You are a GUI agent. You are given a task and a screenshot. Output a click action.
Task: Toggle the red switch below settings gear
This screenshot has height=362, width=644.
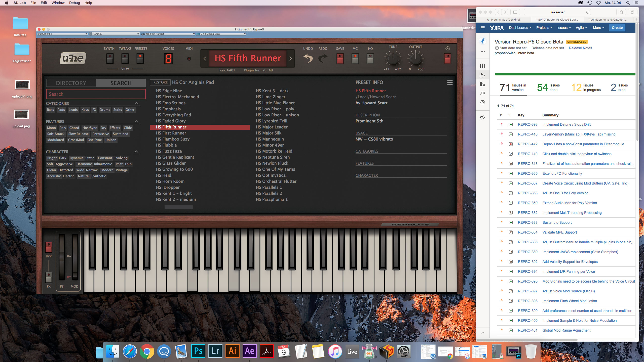(447, 59)
